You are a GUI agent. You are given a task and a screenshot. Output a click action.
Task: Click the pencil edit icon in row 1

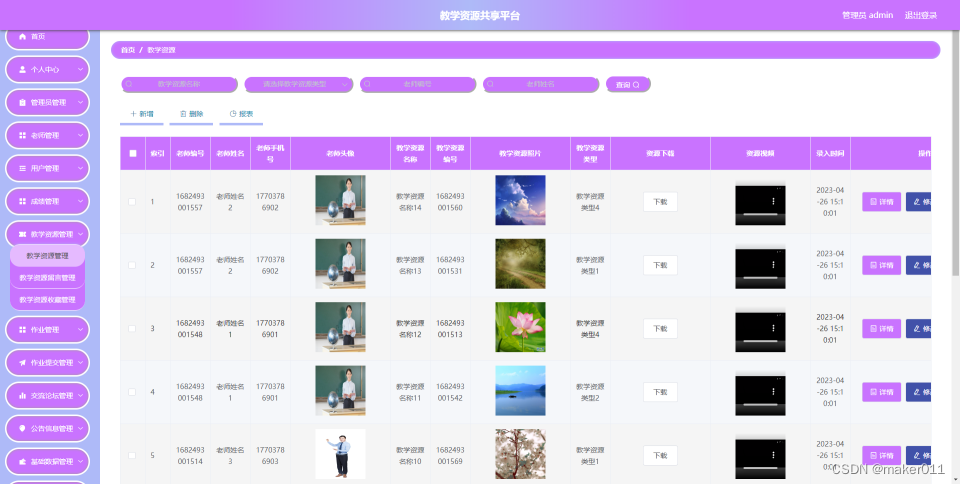tap(917, 201)
